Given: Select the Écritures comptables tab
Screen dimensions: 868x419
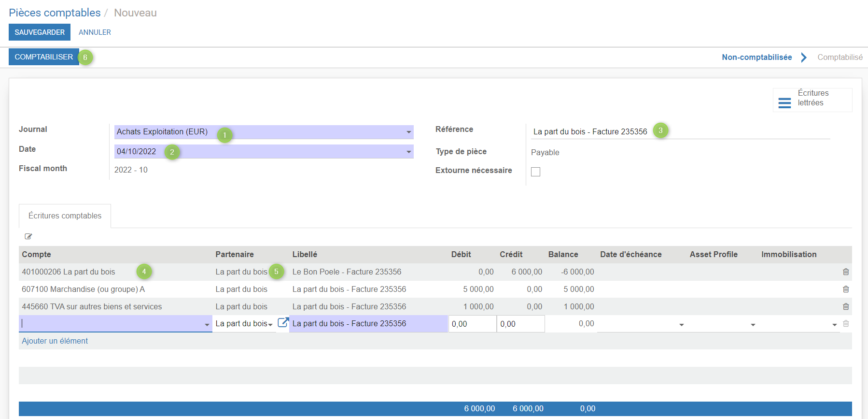Looking at the screenshot, I should pyautogui.click(x=65, y=216).
